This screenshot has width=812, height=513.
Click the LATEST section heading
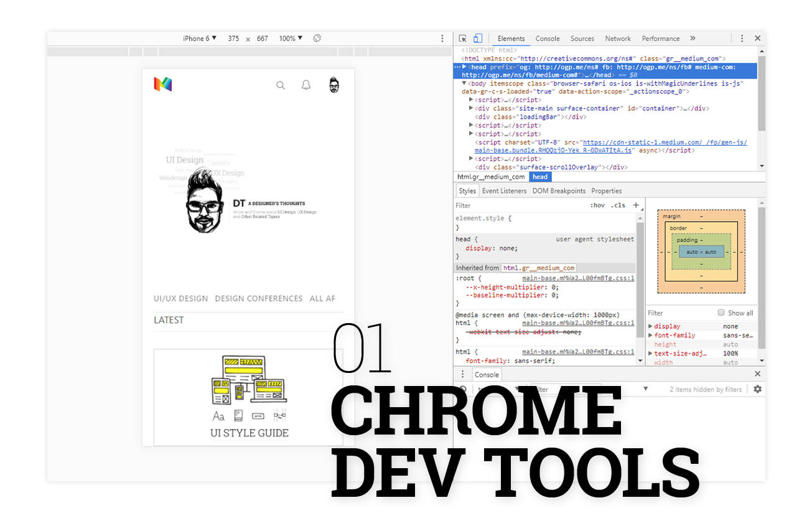click(169, 320)
